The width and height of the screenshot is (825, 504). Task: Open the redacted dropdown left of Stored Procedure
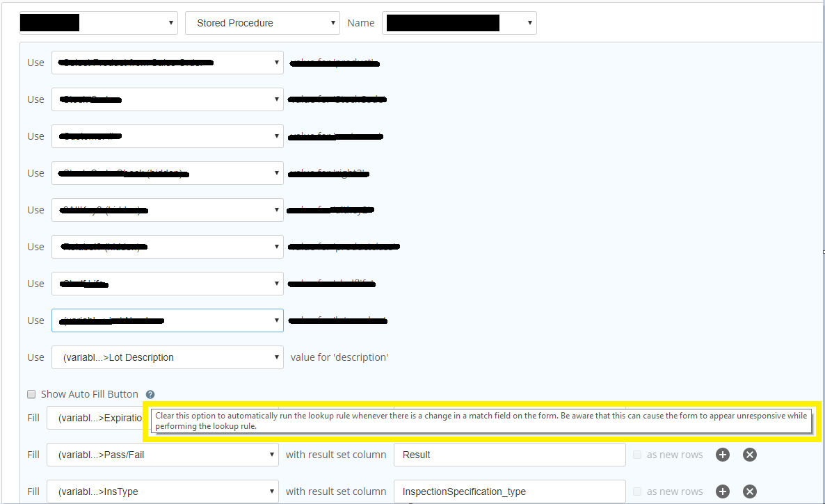tap(98, 23)
